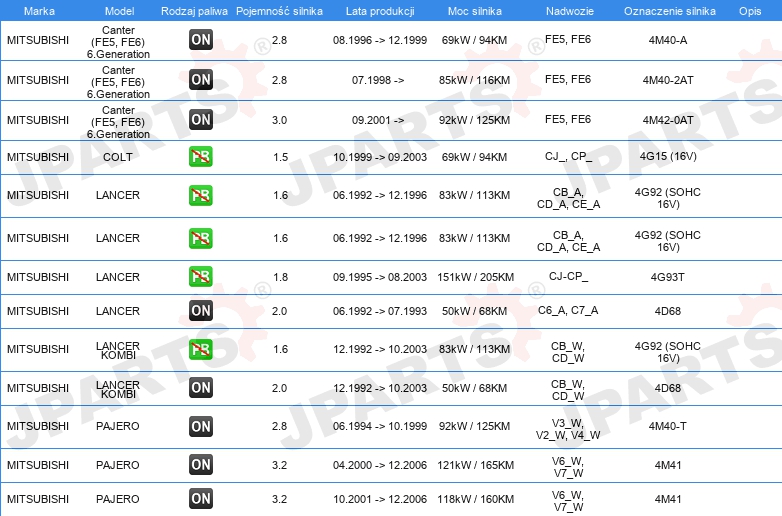
Task: Click power value 118kW / 160KM
Action: click(475, 499)
